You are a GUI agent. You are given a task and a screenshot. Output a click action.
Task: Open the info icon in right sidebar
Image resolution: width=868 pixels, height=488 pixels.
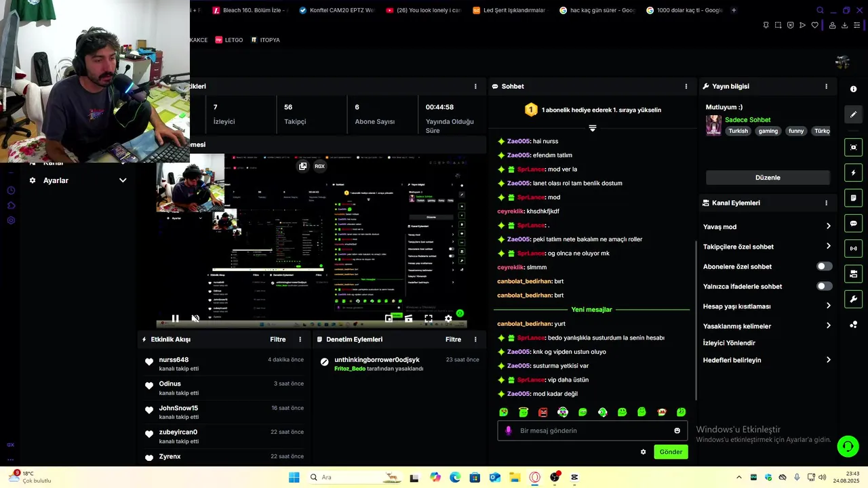click(853, 89)
